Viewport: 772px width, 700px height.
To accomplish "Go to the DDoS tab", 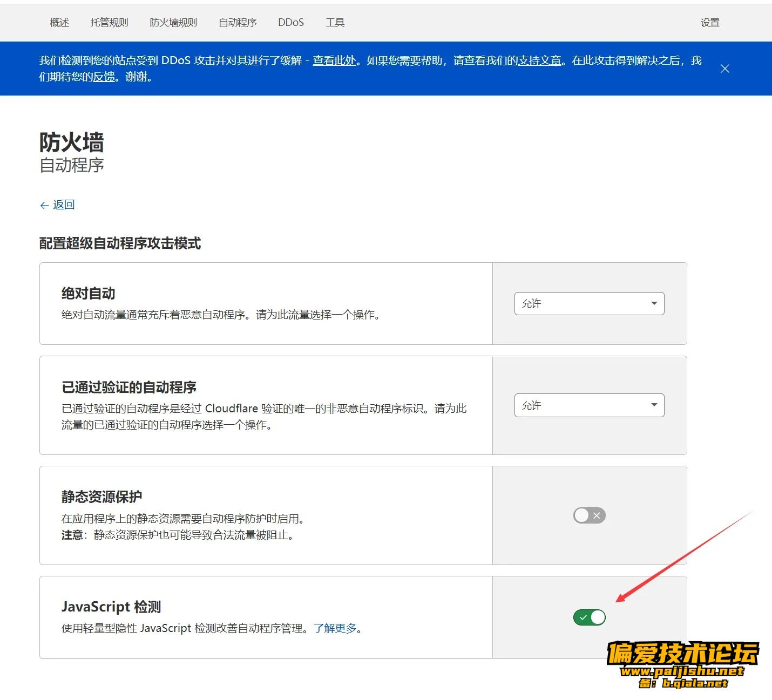I will (x=291, y=23).
